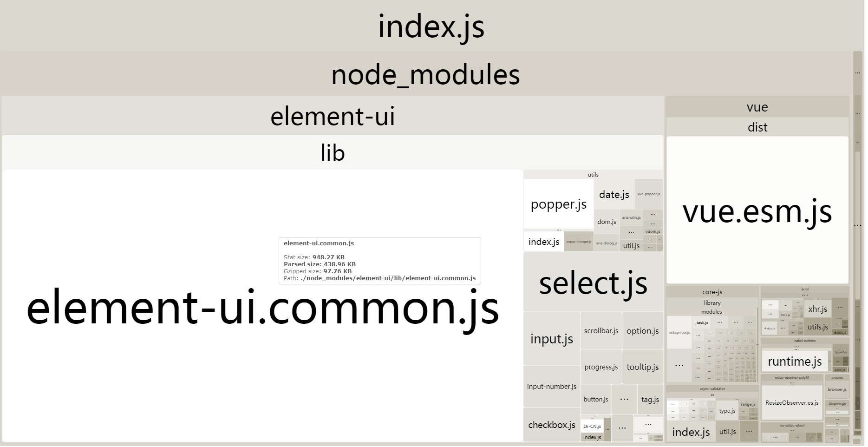
Task: Select the top index.js bundle header
Action: pos(432,26)
